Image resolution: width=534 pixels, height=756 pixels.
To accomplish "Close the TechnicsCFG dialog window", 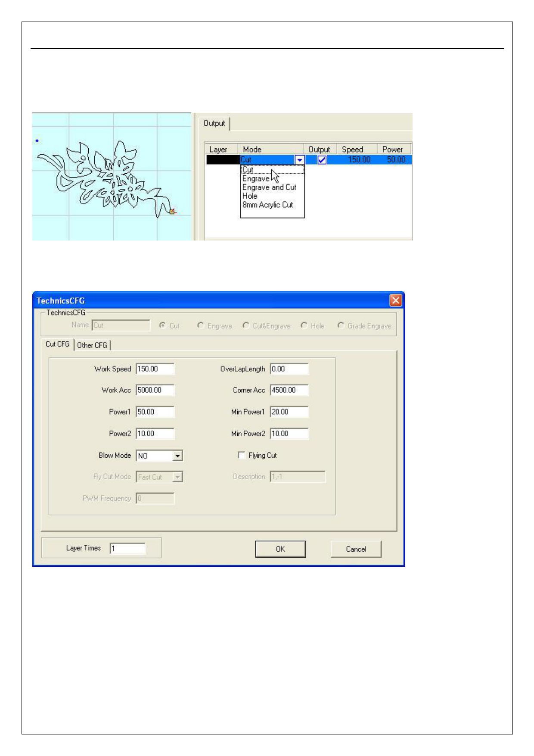I will coord(395,300).
